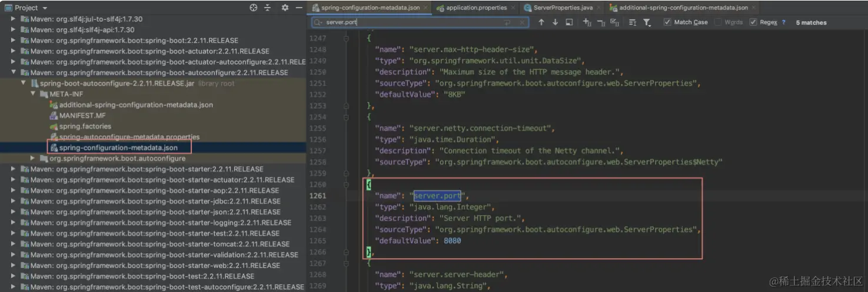
Task: Expand Maven spring-boot-actuator:2.2.11.RELEASE node
Action: (14, 51)
